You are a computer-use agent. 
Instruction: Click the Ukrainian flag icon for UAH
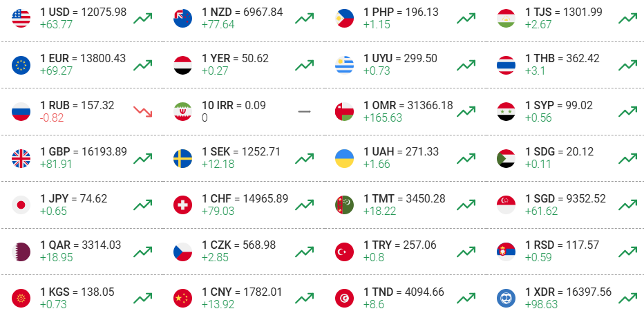(344, 158)
